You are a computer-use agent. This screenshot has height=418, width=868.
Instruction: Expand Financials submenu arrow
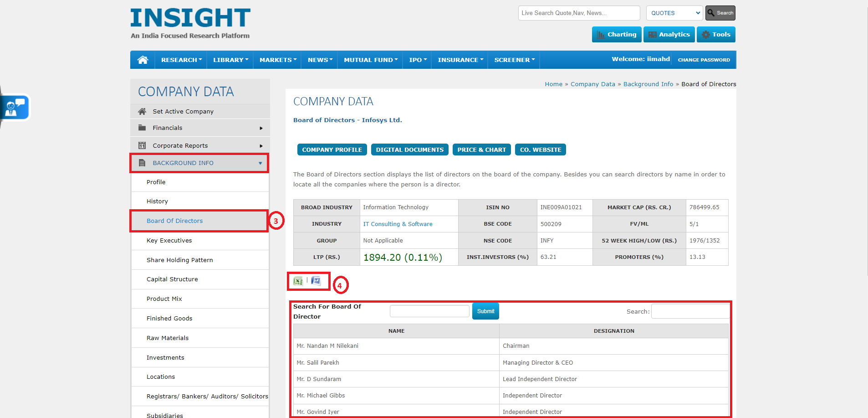click(x=261, y=128)
